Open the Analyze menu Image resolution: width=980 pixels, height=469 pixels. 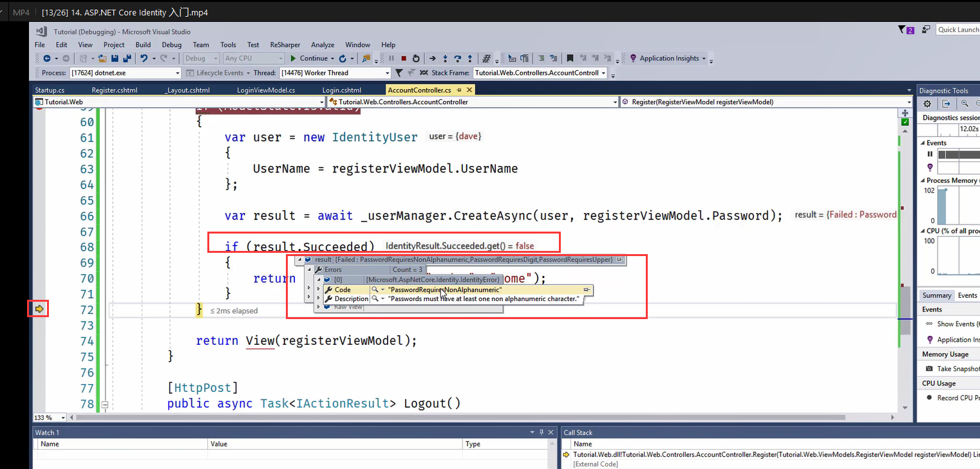tap(323, 44)
